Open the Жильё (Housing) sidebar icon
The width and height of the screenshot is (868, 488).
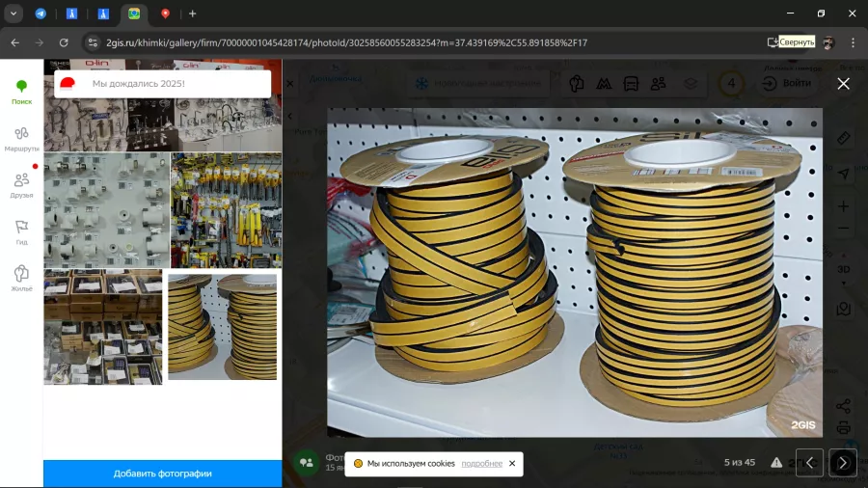coord(21,278)
